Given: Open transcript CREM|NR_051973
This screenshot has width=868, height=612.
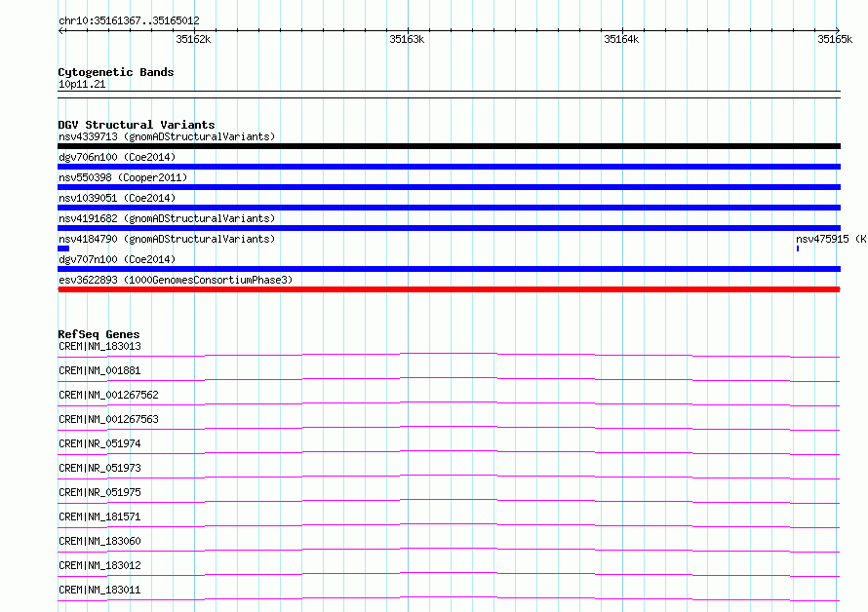Looking at the screenshot, I should click(x=99, y=468).
